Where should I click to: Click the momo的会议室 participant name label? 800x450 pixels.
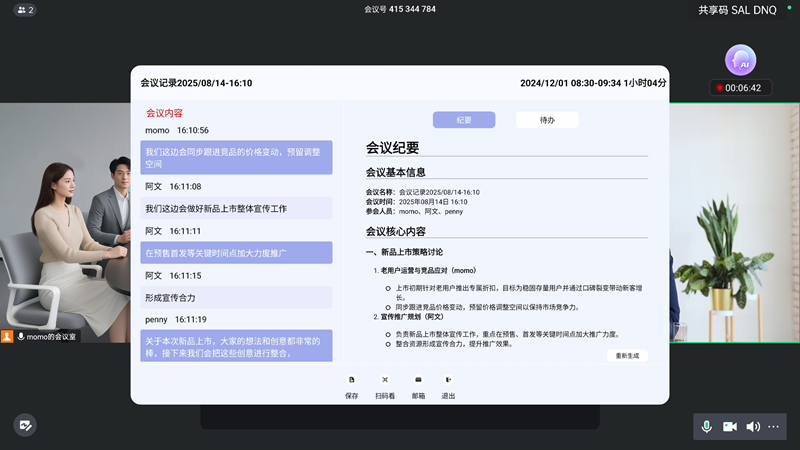pyautogui.click(x=51, y=337)
